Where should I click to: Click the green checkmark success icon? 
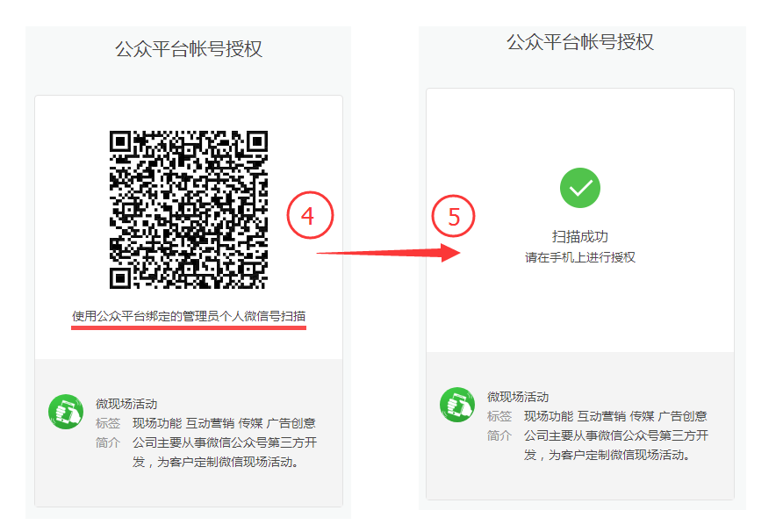coord(579,188)
